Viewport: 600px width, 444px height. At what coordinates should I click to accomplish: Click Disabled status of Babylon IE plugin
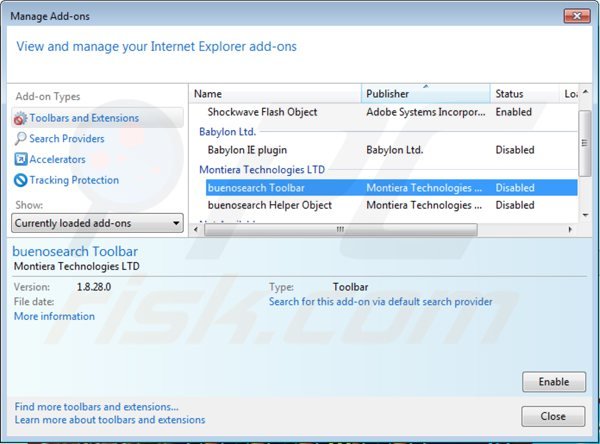coord(515,150)
